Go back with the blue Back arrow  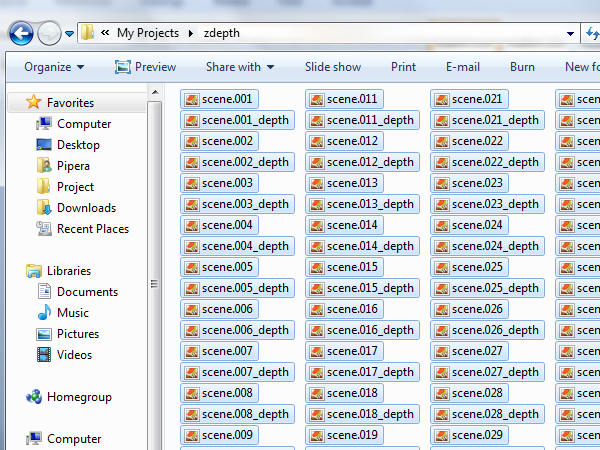click(x=21, y=33)
